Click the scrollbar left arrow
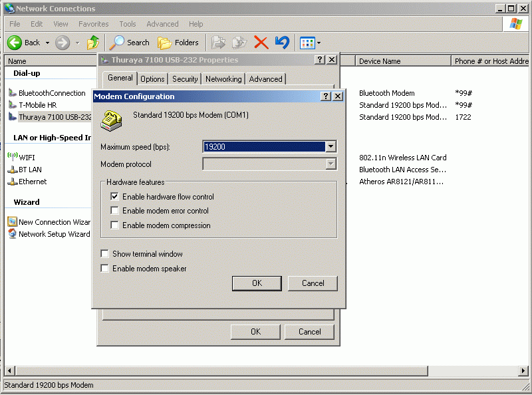 (10, 371)
